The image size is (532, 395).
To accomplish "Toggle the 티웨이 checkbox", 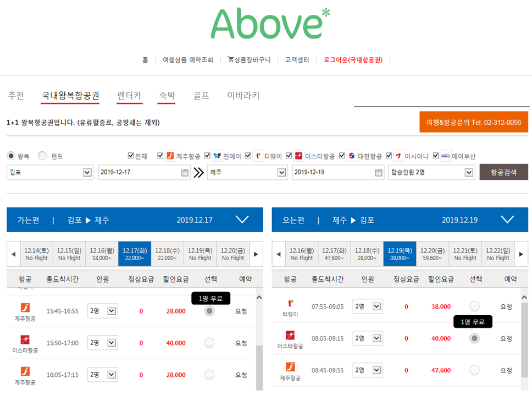I will click(x=248, y=156).
